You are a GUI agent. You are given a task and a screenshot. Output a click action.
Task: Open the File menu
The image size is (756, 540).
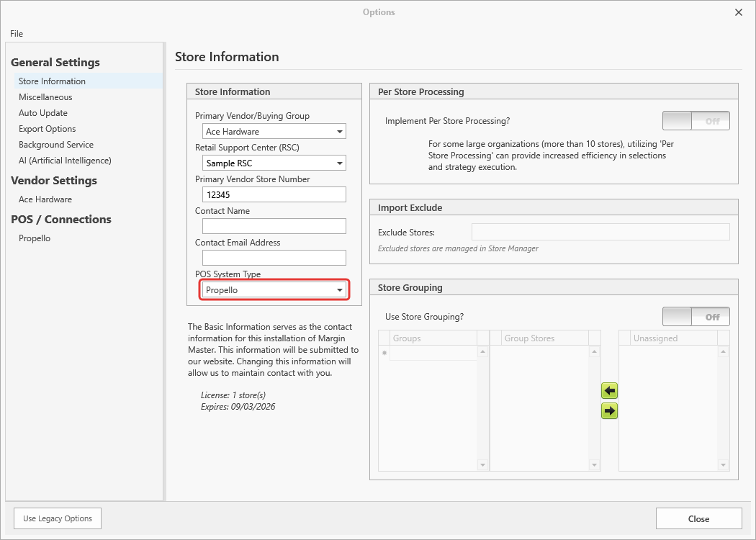pyautogui.click(x=17, y=33)
